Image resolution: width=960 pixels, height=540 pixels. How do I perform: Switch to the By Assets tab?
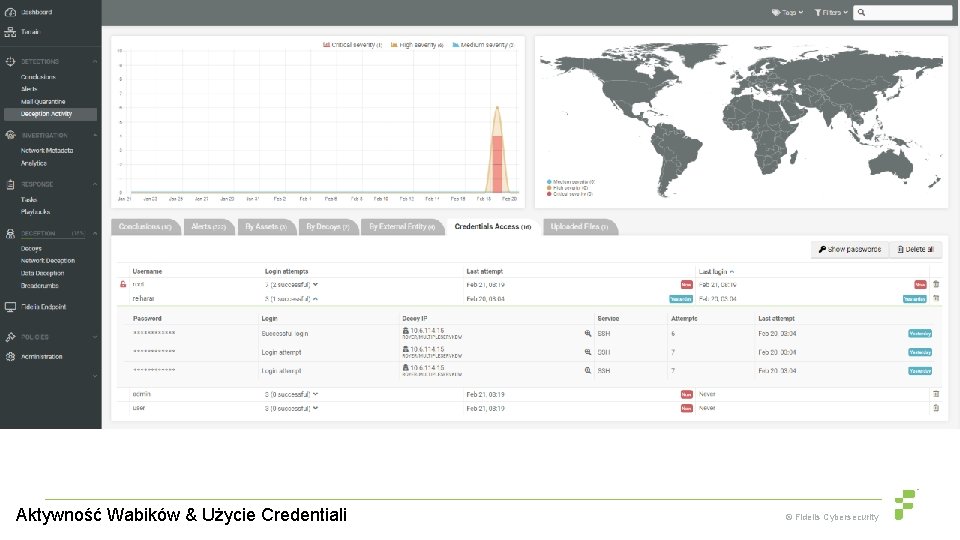point(266,227)
